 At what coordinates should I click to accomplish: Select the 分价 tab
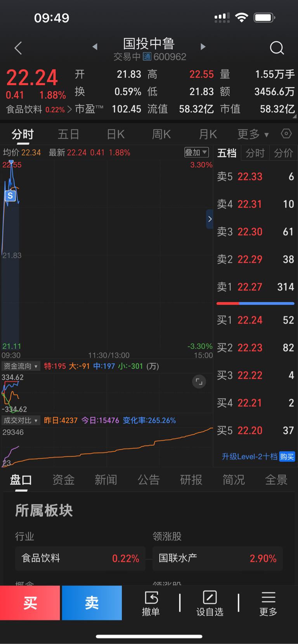(283, 153)
